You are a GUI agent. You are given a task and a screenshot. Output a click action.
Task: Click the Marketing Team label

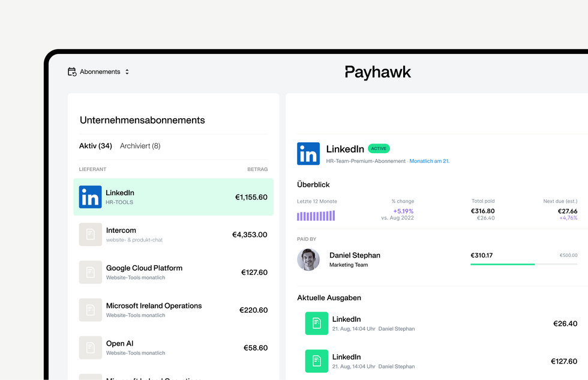(x=349, y=265)
